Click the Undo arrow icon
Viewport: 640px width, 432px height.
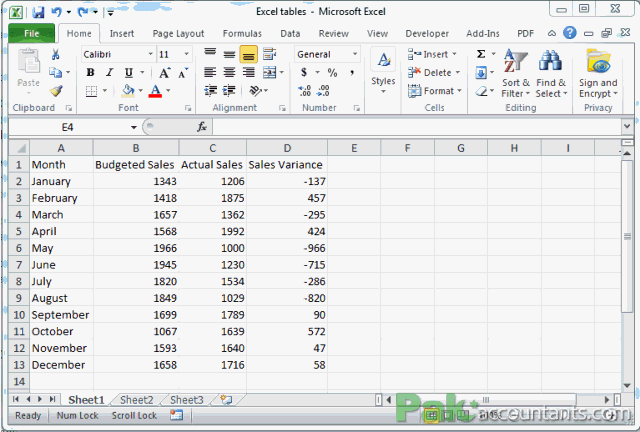click(x=56, y=12)
